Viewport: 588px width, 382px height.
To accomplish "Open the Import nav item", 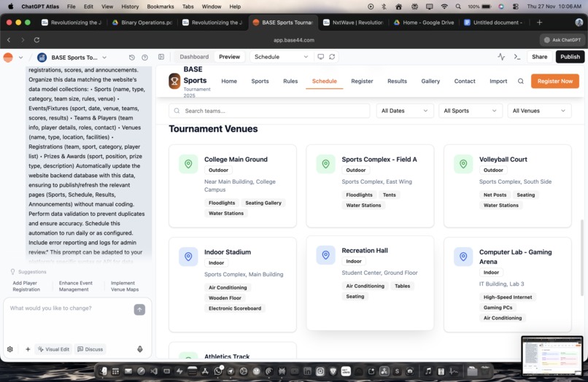I will 498,81.
